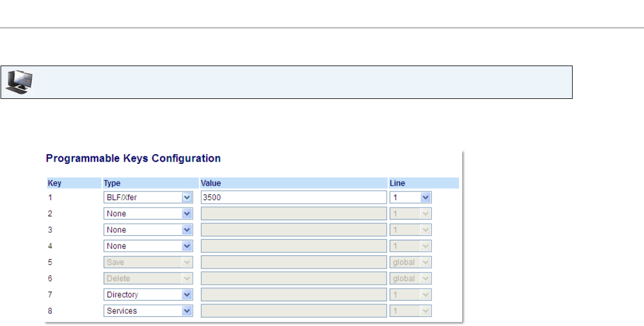Screen dimensions: 644x326
Task: Click the Line dropdown for key 3
Action: [x=410, y=229]
